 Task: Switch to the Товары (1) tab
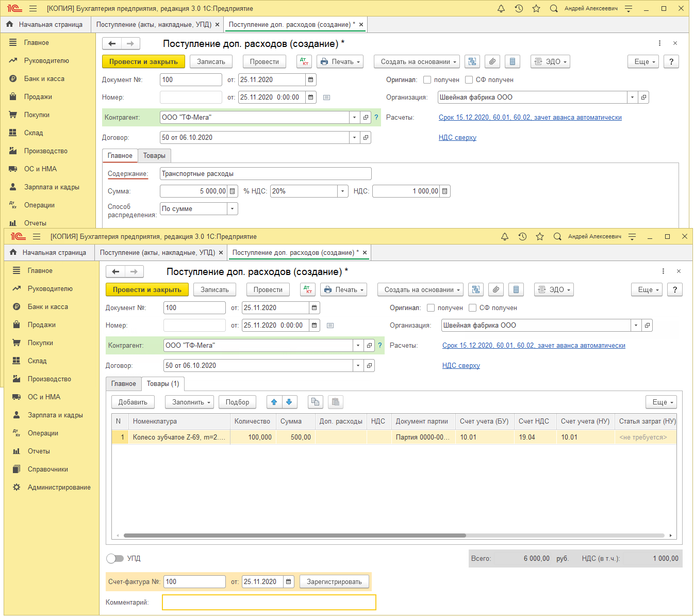(163, 384)
